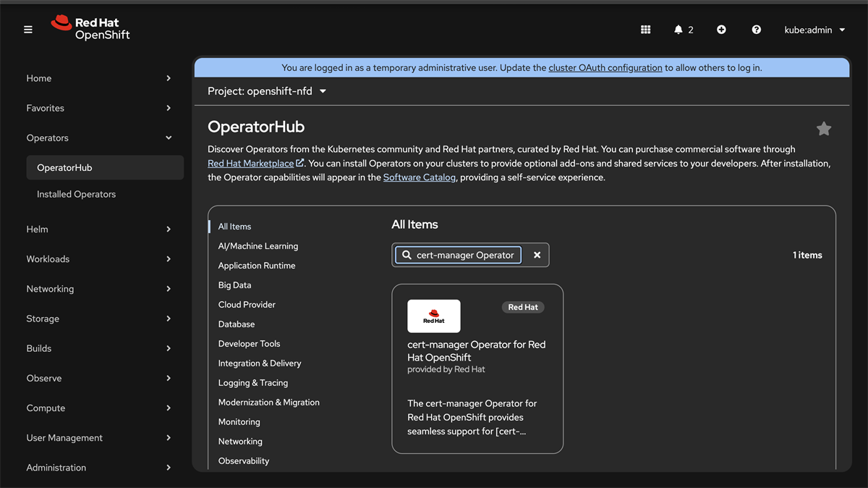Open the cluster OAuth configuration link
The height and width of the screenshot is (488, 868).
pos(605,68)
